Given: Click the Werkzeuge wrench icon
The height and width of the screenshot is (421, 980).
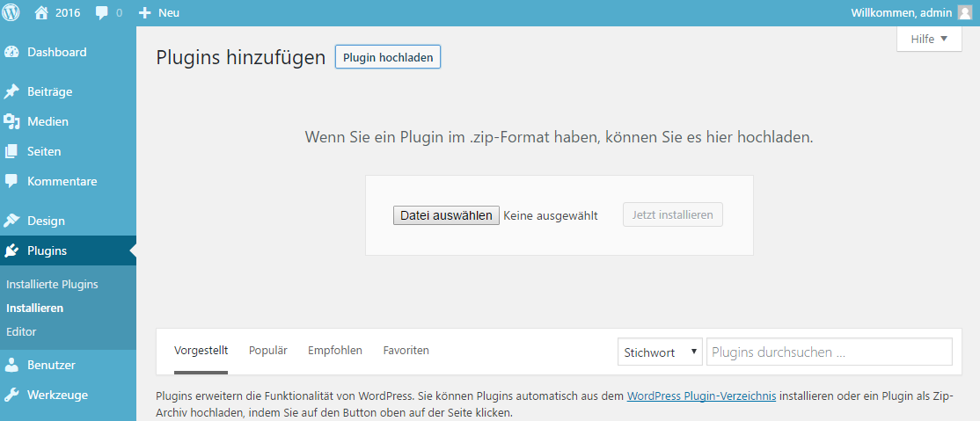Looking at the screenshot, I should (x=11, y=395).
